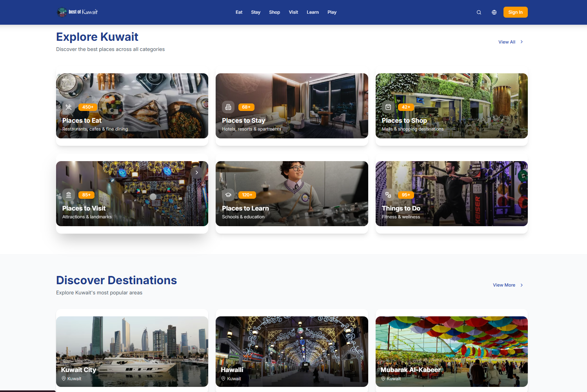Click the landmark icon on Places to Visit
587x392 pixels.
click(69, 195)
